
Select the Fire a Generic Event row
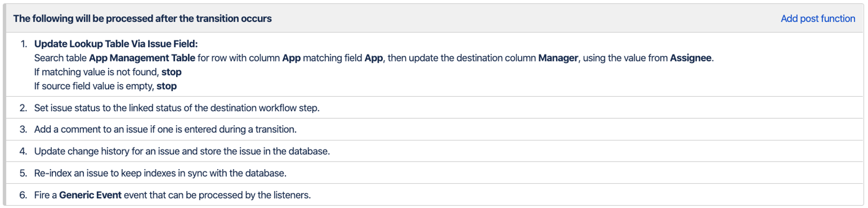pyautogui.click(x=434, y=194)
